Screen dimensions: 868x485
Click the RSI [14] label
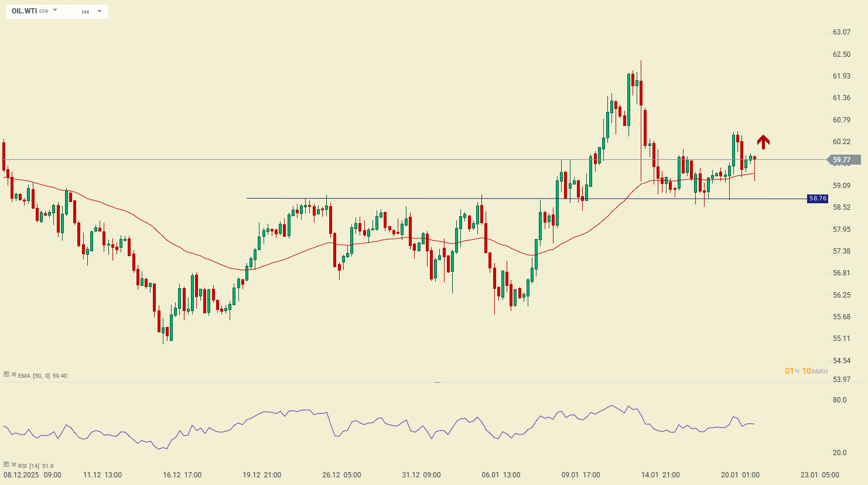point(29,466)
